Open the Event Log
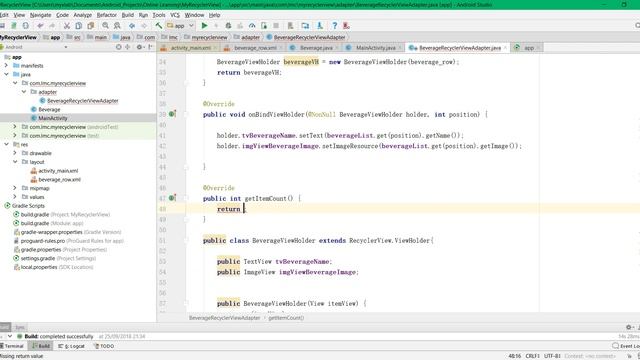This screenshot has width=640, height=360. tap(626, 346)
